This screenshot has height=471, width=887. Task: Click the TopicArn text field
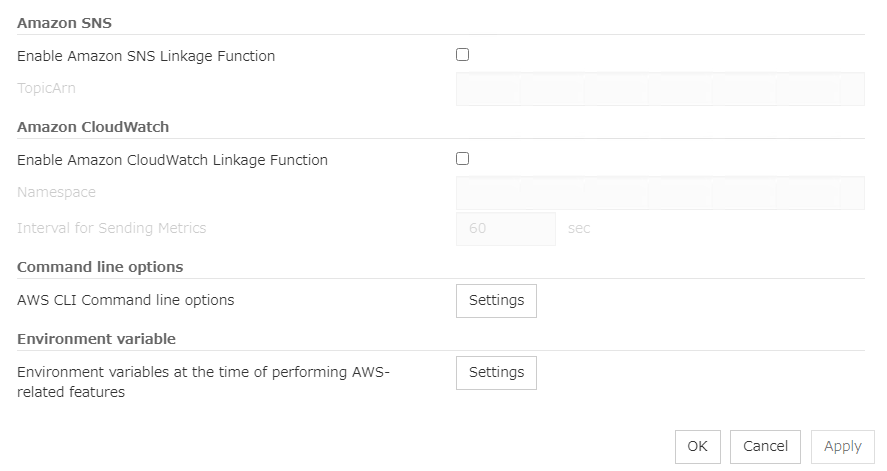660,89
